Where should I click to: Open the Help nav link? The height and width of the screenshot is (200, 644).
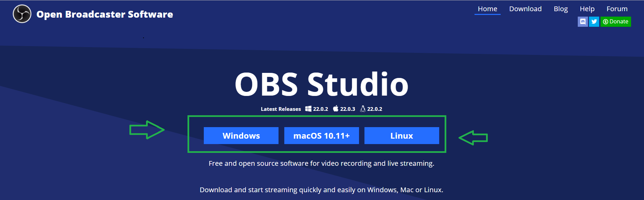587,9
